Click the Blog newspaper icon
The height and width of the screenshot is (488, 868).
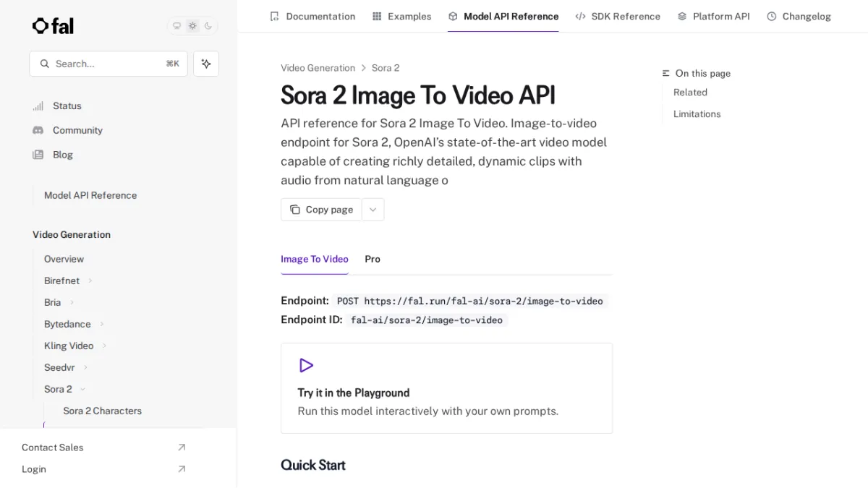(38, 155)
